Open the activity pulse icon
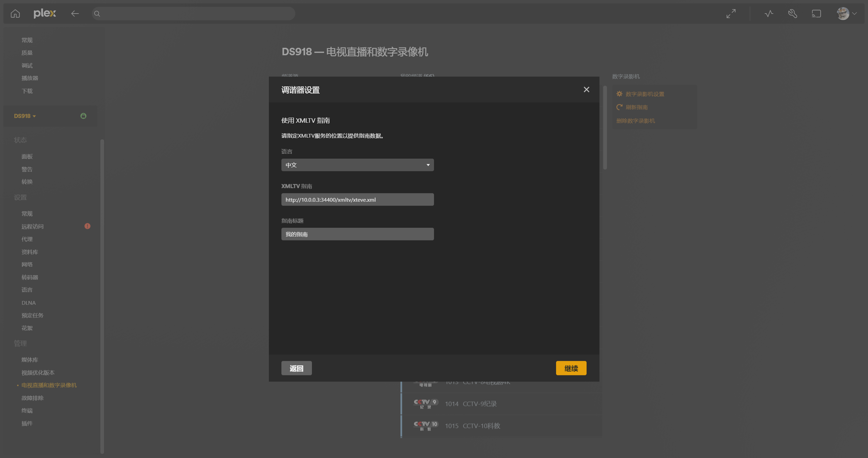The image size is (868, 458). click(769, 14)
